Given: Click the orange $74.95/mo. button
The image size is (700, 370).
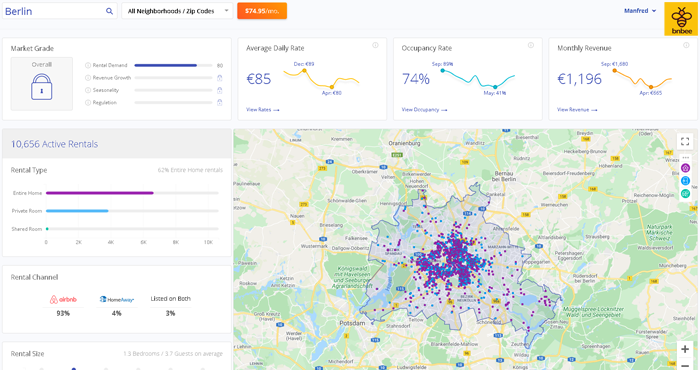Looking at the screenshot, I should coord(262,11).
